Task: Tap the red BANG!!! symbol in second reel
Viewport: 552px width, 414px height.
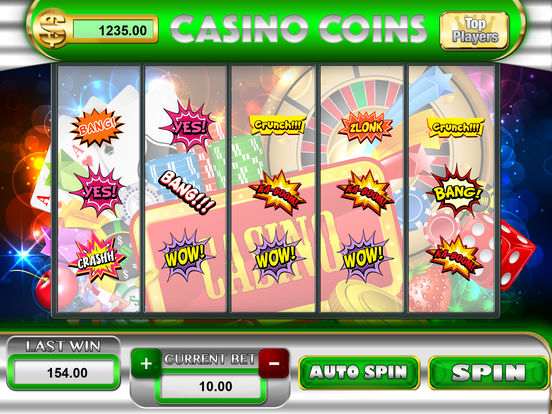Action: [186, 192]
